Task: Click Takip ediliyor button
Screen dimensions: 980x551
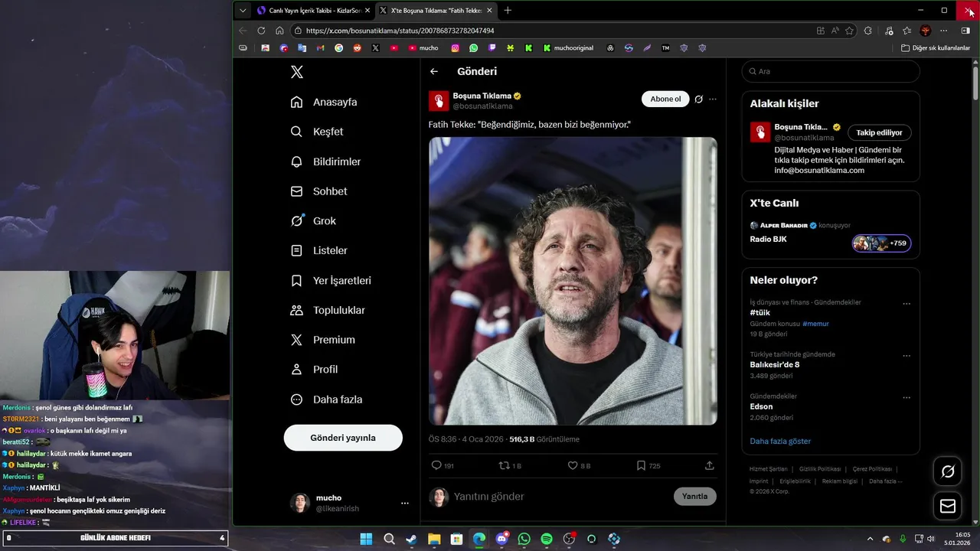Action: point(879,132)
